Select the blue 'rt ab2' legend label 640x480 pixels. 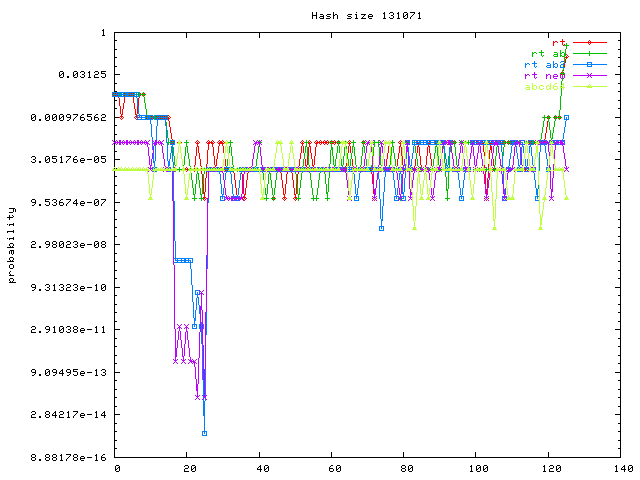click(x=545, y=65)
